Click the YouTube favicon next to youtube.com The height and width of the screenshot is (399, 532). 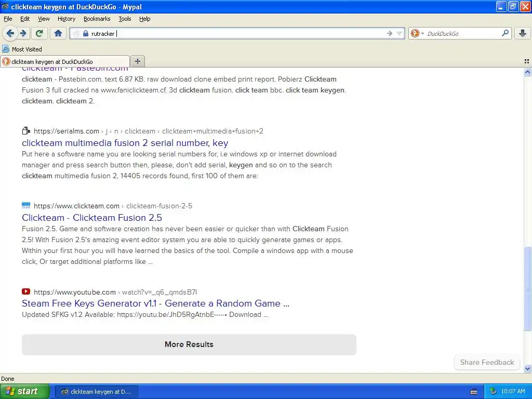26,291
